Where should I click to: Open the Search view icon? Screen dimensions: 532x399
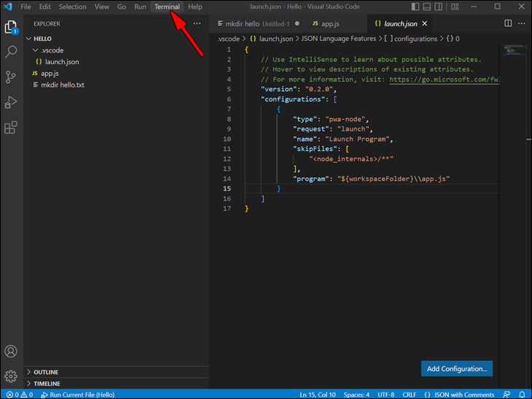11,53
